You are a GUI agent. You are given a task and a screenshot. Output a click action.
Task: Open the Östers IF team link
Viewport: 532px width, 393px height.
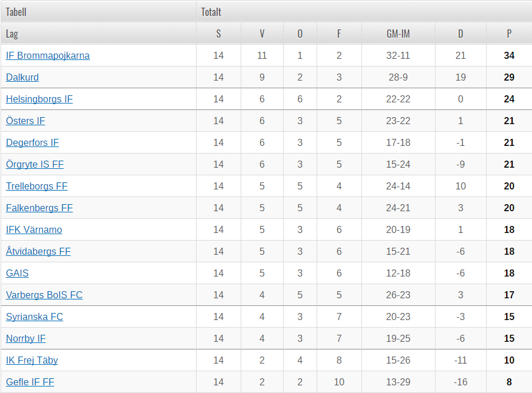click(25, 121)
